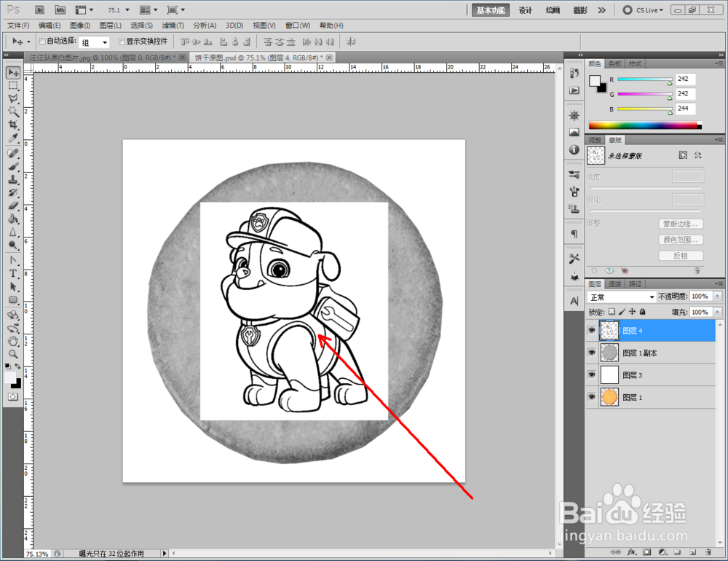Expand more workspaces chevron
The width and height of the screenshot is (728, 561).
click(x=602, y=10)
